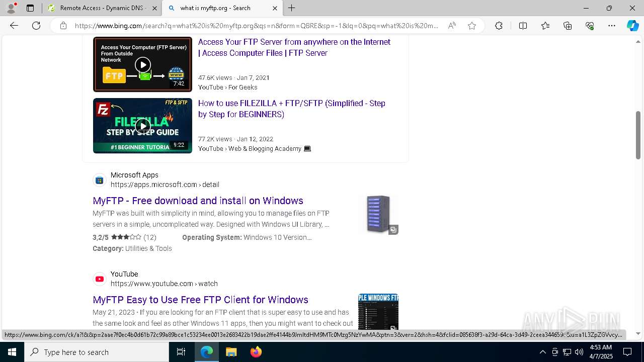
Task: Click 'Category: Utilities & Tools' text
Action: point(132,248)
